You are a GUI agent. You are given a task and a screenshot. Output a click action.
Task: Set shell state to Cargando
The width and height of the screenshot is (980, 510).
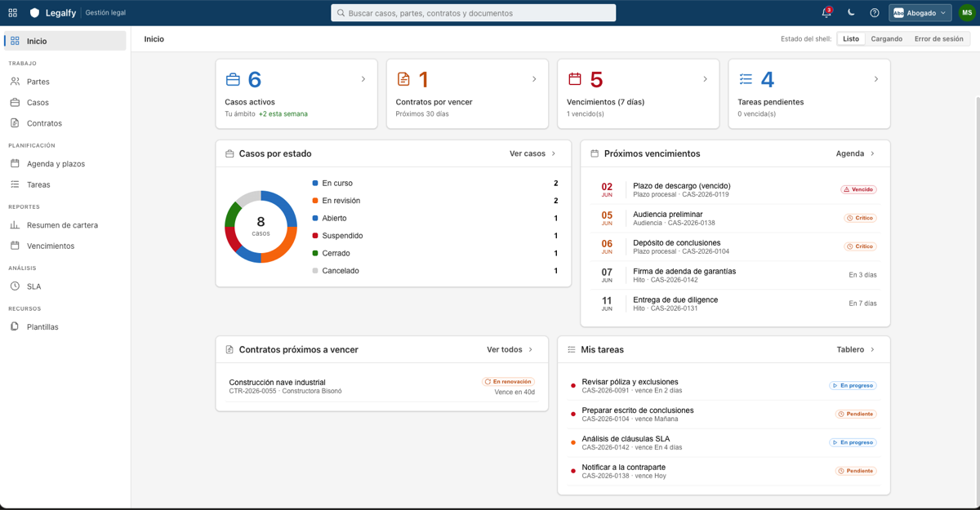887,39
